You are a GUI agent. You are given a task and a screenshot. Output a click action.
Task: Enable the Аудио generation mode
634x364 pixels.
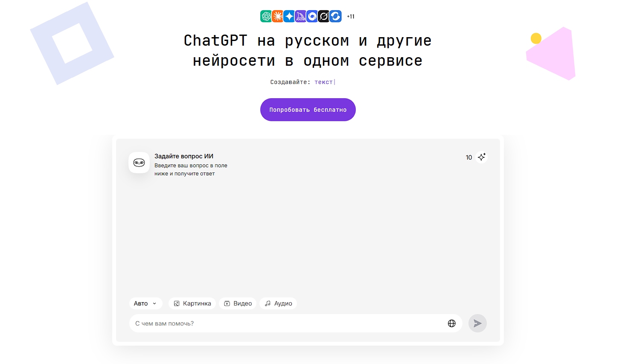click(278, 303)
